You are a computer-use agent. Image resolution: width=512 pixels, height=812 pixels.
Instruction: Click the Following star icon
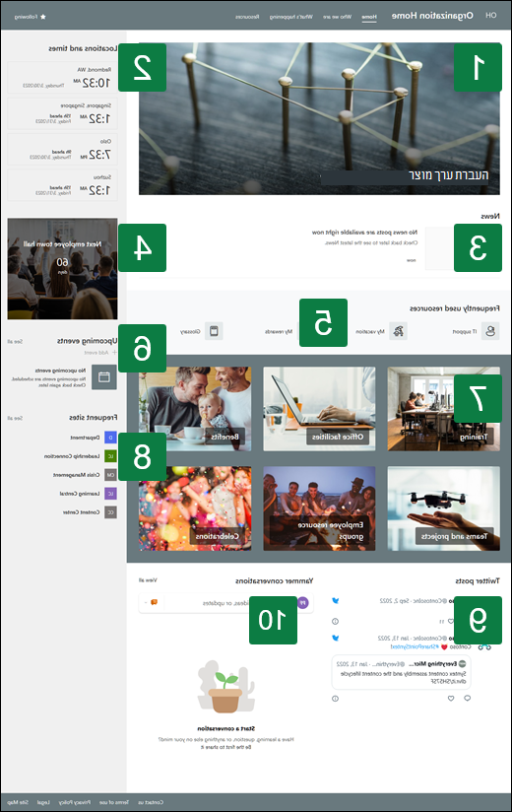click(43, 17)
